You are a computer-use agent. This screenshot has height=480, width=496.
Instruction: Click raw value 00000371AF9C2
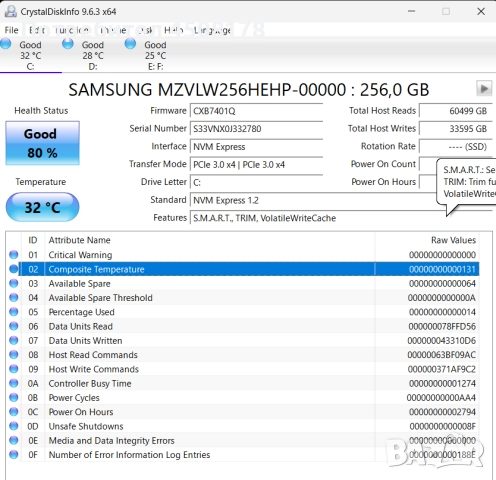(441, 369)
